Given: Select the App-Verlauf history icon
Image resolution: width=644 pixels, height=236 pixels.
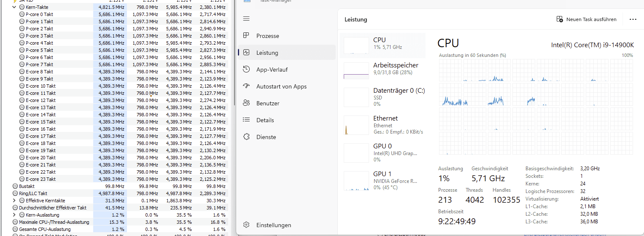Looking at the screenshot, I should coord(247,70).
